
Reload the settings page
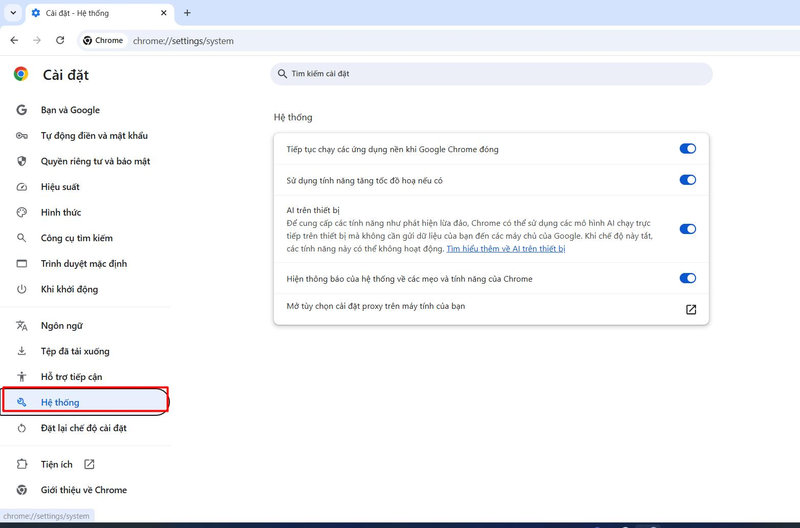click(60, 40)
